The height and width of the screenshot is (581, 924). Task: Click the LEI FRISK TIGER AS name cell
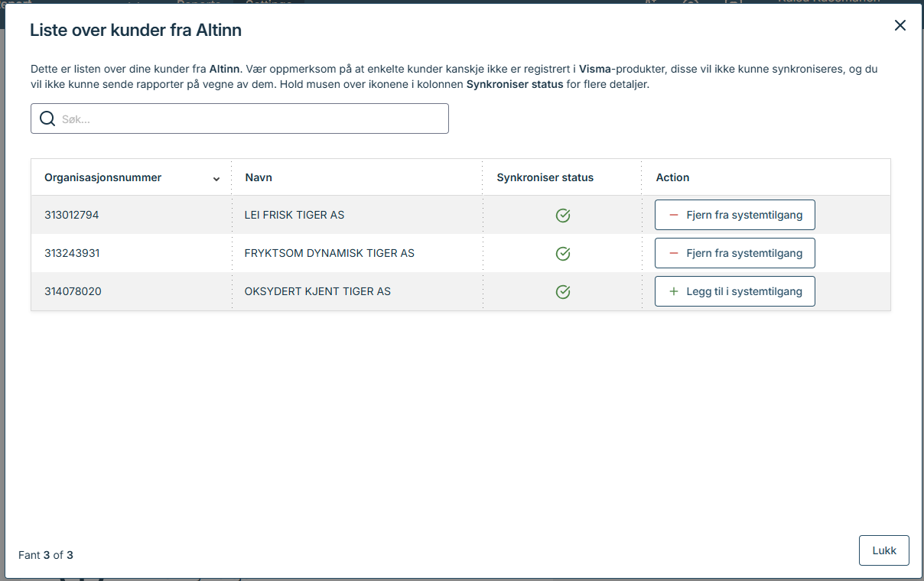[294, 215]
